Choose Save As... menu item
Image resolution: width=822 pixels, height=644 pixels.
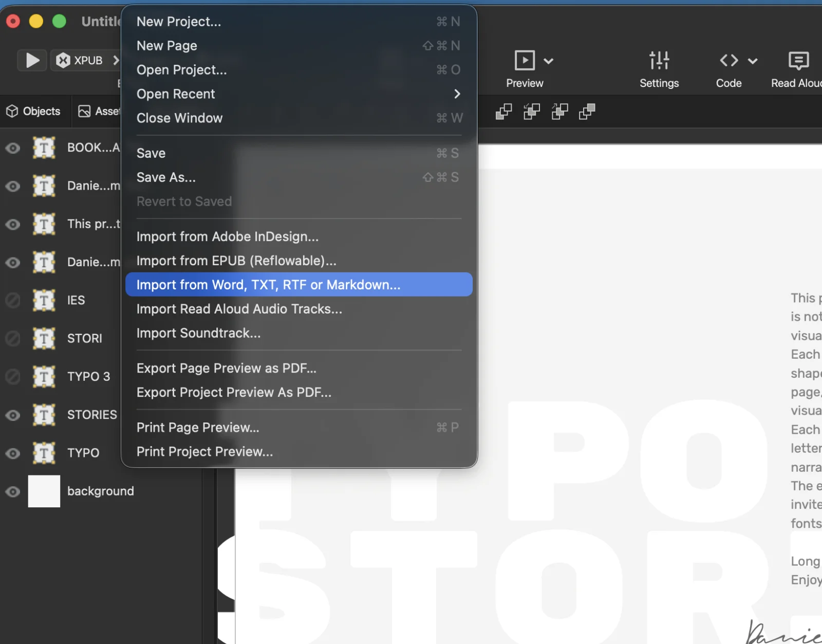tap(298, 177)
